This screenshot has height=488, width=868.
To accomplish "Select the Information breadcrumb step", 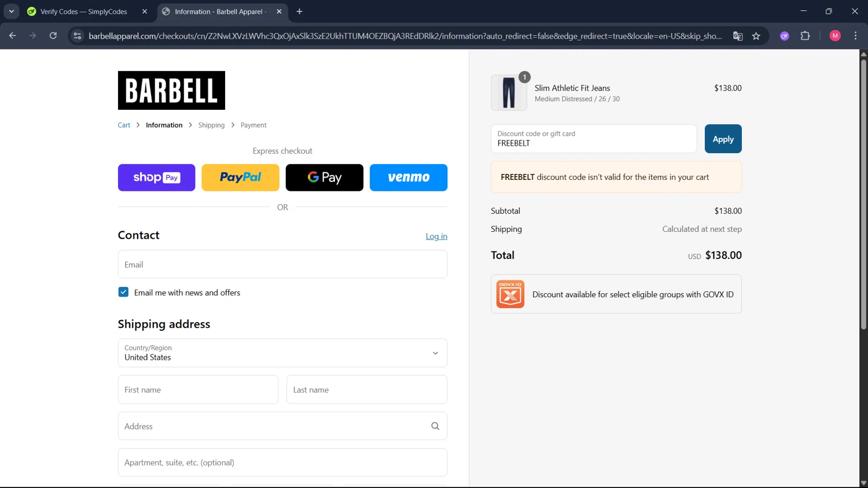I will point(164,125).
